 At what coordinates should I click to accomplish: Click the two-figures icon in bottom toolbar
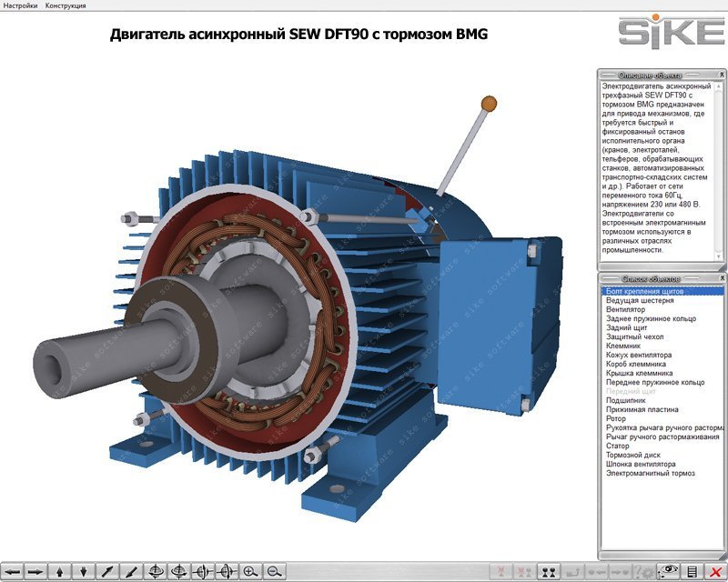coord(549,572)
